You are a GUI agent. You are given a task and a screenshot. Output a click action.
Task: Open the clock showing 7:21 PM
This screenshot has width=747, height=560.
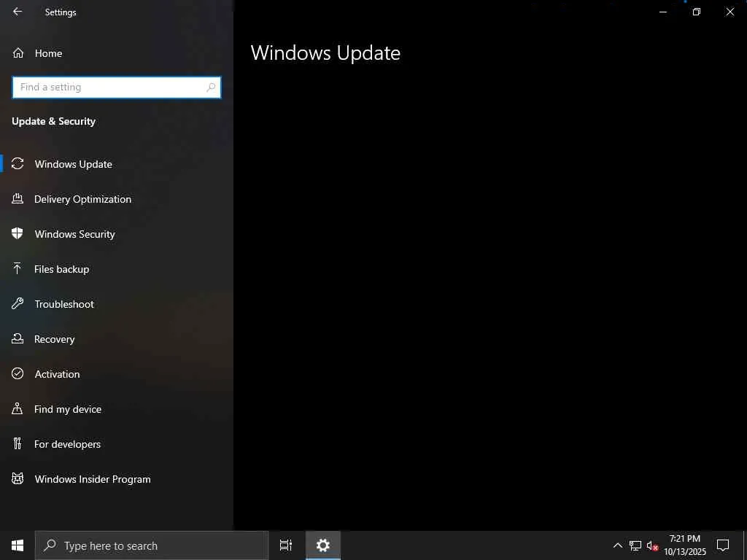tap(685, 545)
